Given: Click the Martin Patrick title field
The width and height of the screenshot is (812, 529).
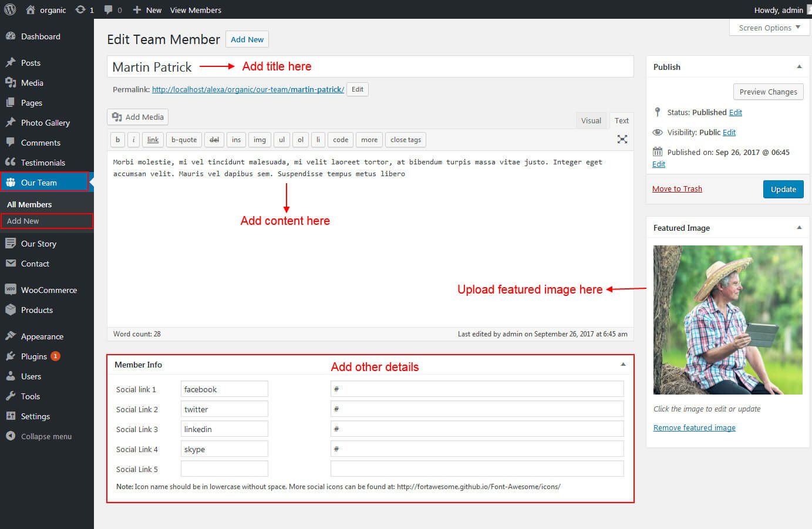Looking at the screenshot, I should (x=370, y=66).
